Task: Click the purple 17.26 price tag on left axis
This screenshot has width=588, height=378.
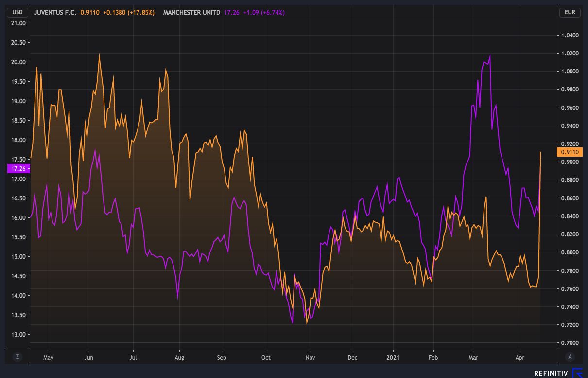Action: pyautogui.click(x=17, y=169)
